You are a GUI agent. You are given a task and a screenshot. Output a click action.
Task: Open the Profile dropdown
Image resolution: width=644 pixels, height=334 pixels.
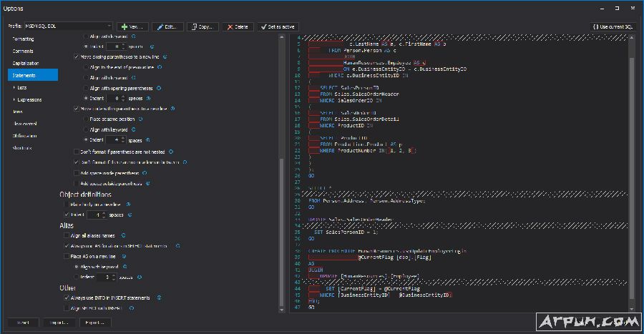point(68,26)
